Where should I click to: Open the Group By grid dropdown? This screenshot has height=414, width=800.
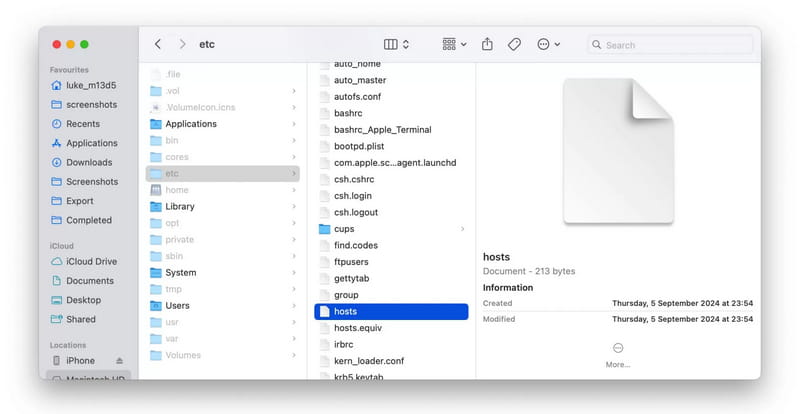click(454, 44)
